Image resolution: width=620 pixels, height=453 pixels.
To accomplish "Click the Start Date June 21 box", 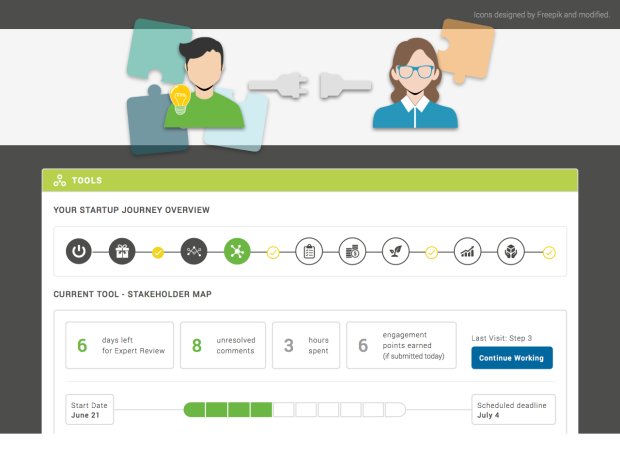I will click(x=89, y=410).
